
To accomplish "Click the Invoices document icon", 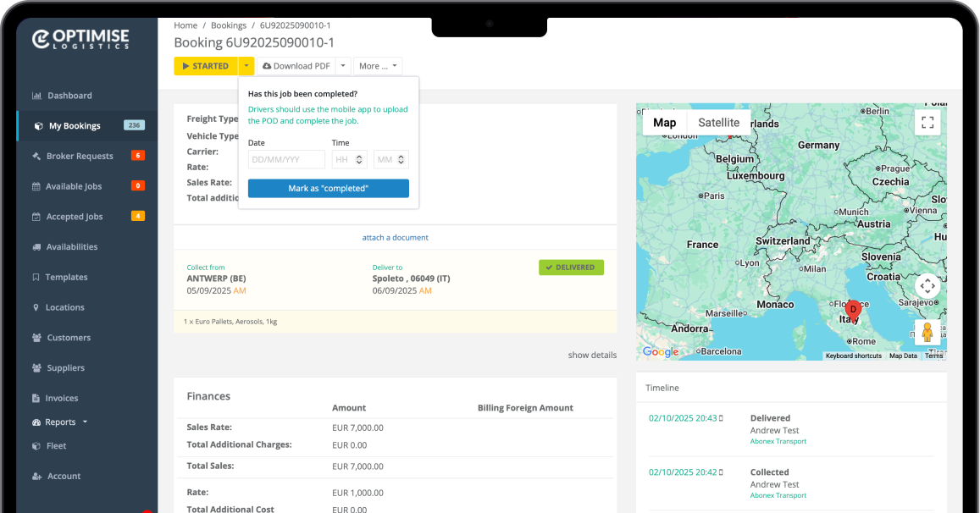I will tap(37, 398).
